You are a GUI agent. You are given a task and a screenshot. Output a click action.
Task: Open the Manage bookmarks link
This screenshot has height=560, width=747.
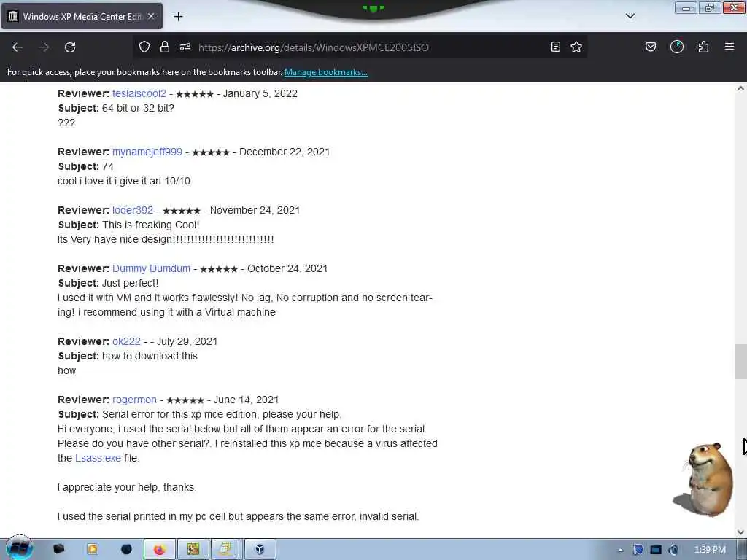pyautogui.click(x=326, y=72)
